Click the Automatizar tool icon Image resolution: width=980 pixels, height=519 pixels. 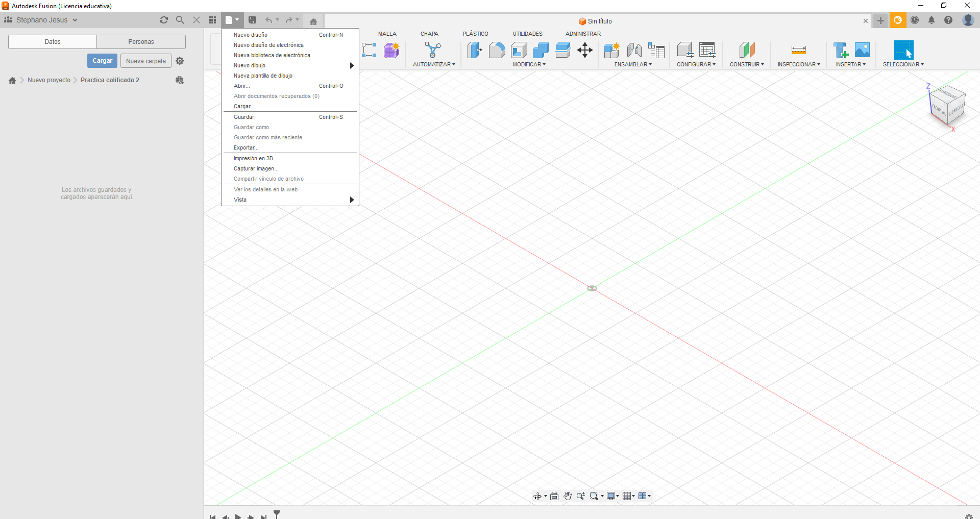(x=433, y=50)
